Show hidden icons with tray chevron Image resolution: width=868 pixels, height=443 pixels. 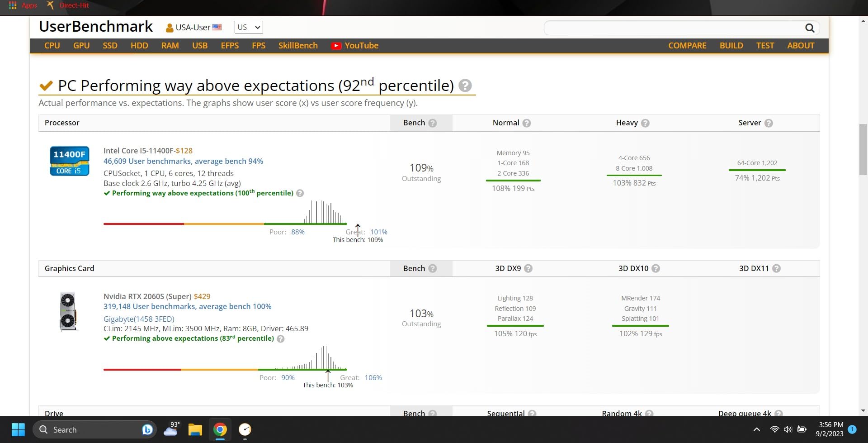point(756,429)
